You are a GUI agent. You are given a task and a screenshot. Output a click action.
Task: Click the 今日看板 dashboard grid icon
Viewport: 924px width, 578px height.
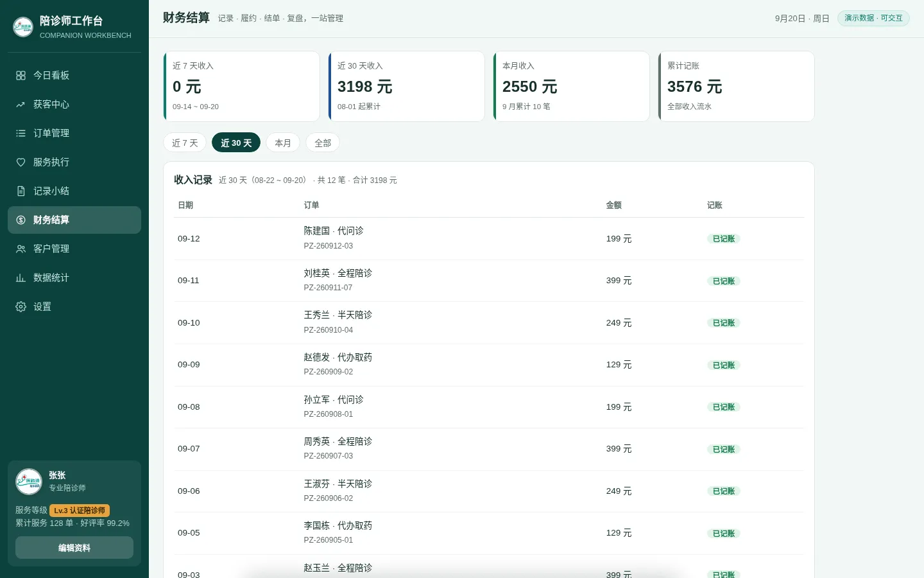[21, 76]
